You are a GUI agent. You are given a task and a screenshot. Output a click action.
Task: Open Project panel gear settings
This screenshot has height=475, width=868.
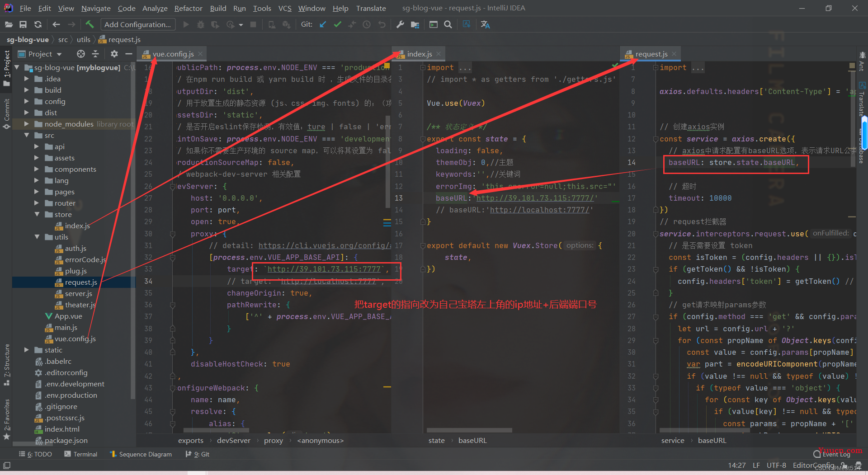pyautogui.click(x=114, y=54)
